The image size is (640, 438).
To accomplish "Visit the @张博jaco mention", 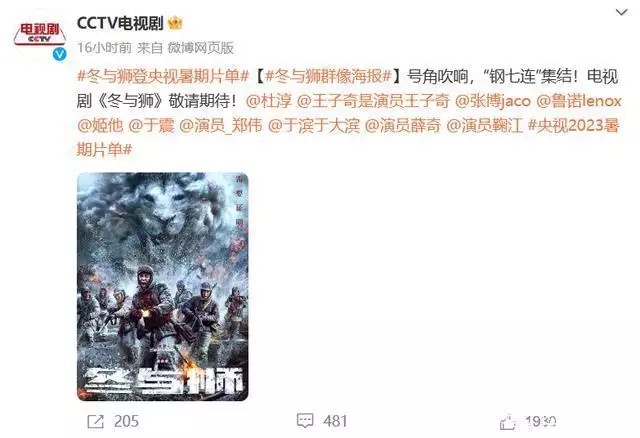I will tap(493, 101).
